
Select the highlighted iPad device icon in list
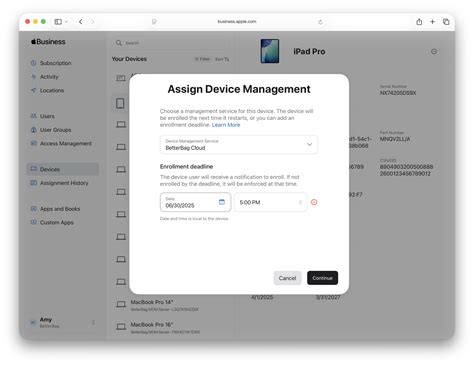pos(120,103)
